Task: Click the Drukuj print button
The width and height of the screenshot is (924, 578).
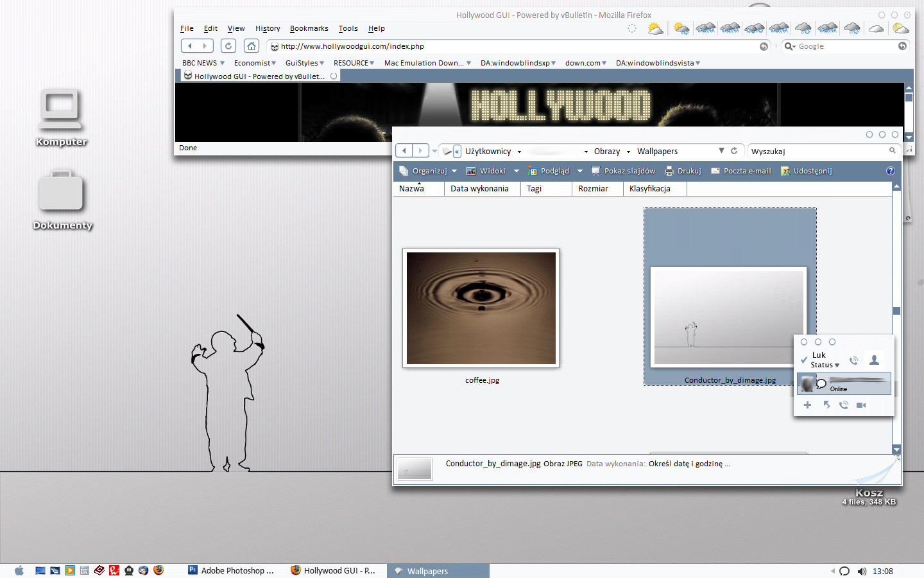Action: (683, 171)
